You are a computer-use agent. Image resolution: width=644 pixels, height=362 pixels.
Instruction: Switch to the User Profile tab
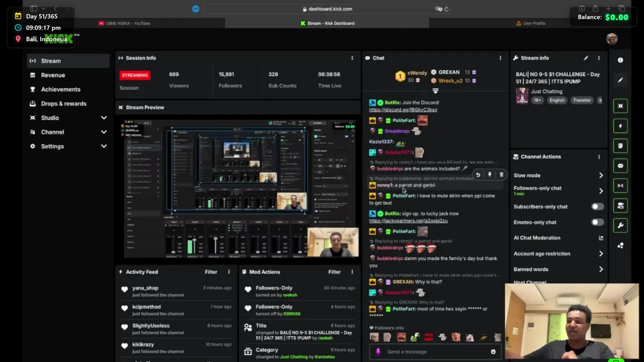(530, 23)
